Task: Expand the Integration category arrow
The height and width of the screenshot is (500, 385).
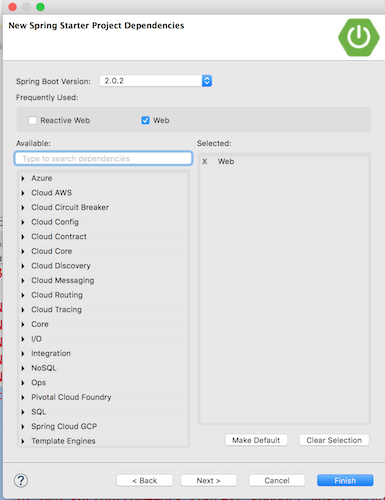Action: coord(23,354)
